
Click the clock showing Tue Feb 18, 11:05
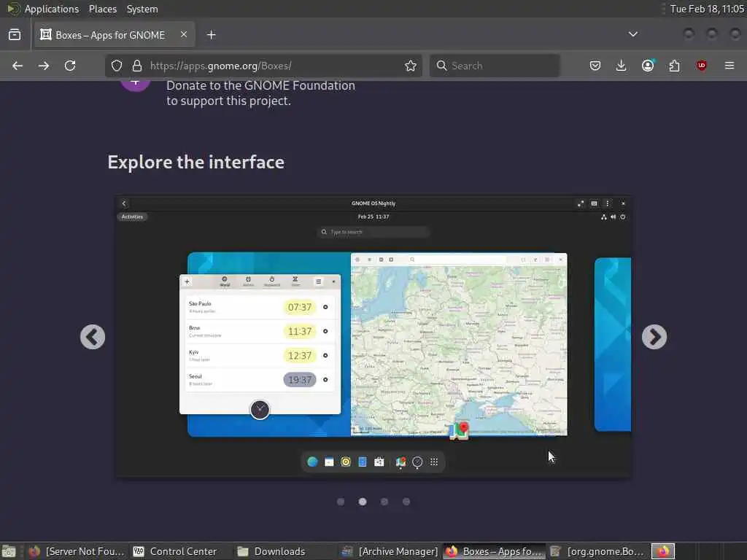pos(707,9)
